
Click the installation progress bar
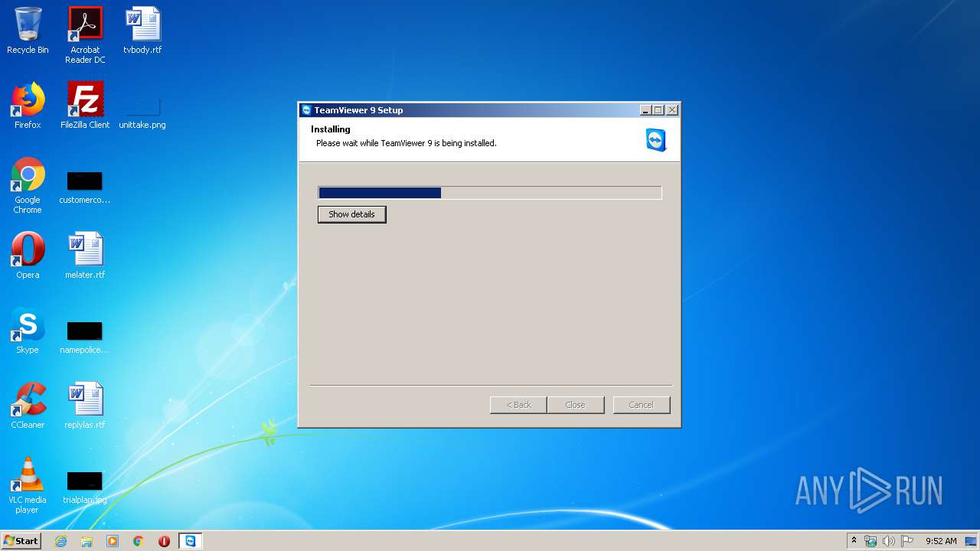coord(490,193)
